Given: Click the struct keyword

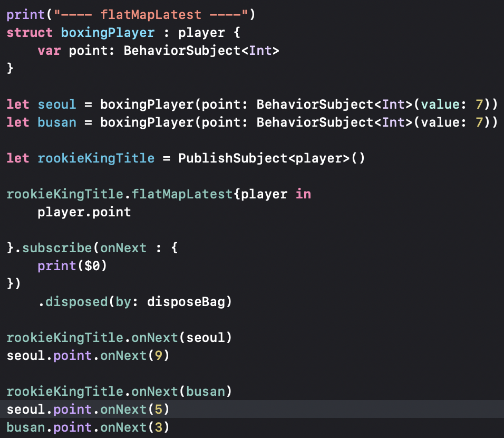Looking at the screenshot, I should (x=30, y=33).
